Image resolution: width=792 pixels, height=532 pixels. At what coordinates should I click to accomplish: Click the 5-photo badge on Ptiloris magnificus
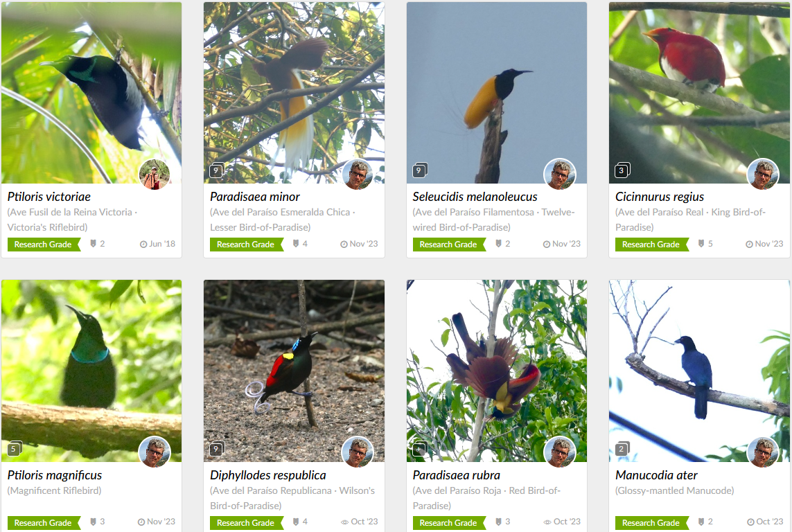(x=14, y=448)
